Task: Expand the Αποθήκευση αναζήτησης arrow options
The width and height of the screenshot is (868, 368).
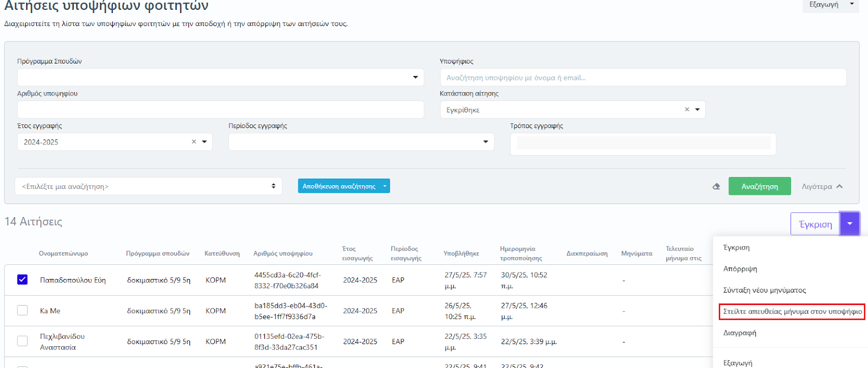Action: [x=385, y=186]
